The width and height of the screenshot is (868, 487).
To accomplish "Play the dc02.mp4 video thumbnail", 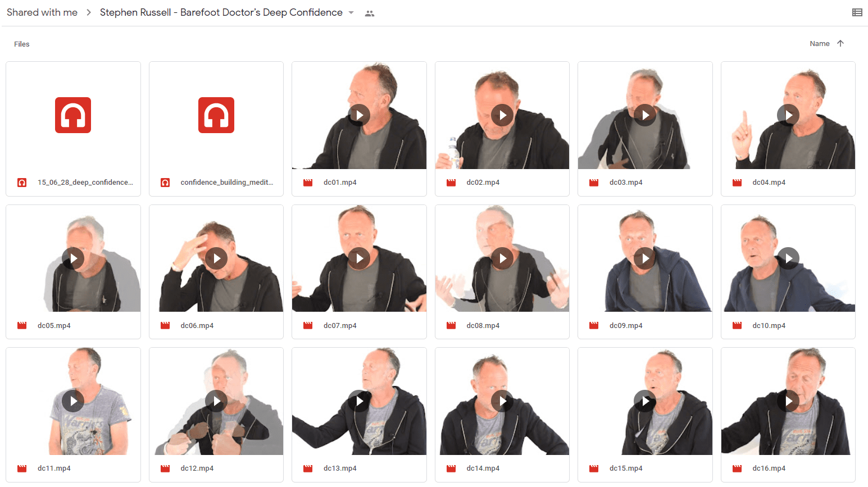I will [x=502, y=115].
